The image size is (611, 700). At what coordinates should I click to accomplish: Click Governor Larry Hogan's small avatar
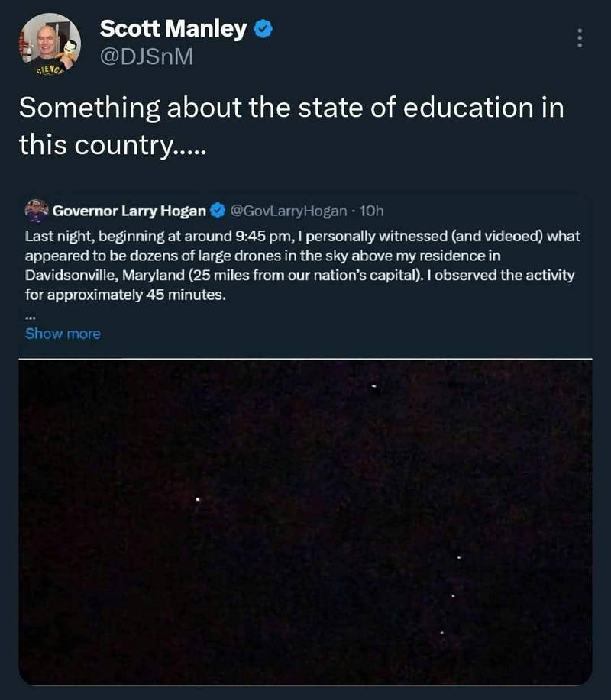pyautogui.click(x=37, y=211)
